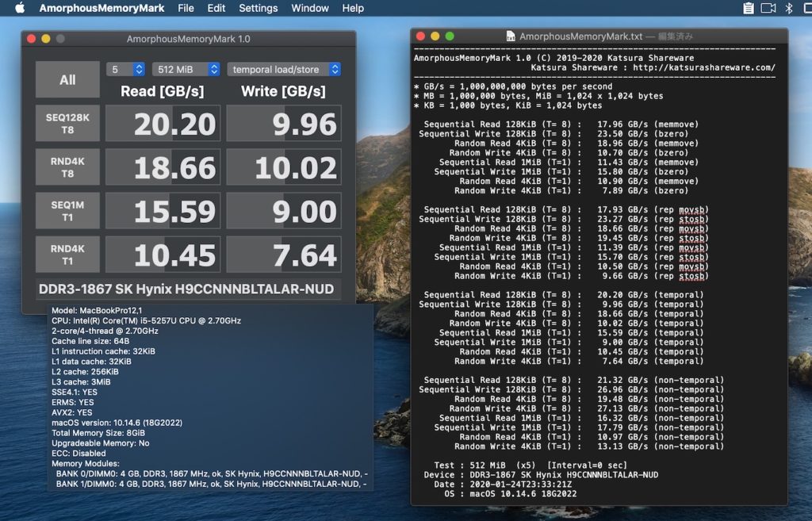This screenshot has width=812, height=521.
Task: Click the camera icon in the menu bar
Action: pyautogui.click(x=768, y=9)
